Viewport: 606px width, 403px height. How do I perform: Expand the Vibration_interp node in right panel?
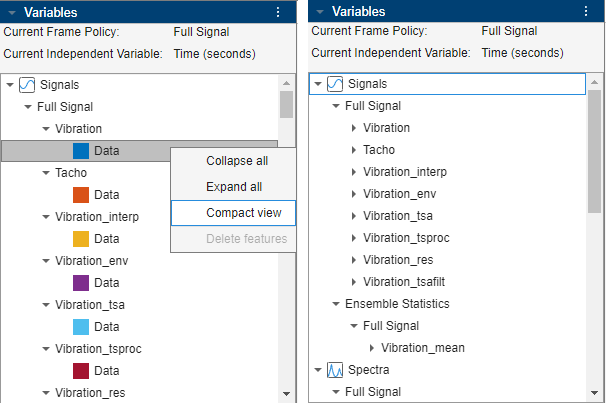354,171
